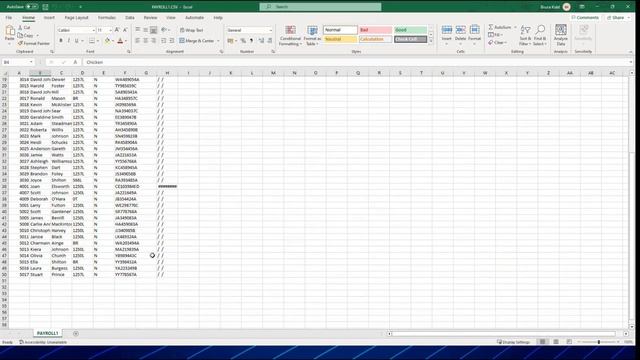This screenshot has width=640, height=360.
Task: Expand the Name Box dropdown
Action: [31, 62]
